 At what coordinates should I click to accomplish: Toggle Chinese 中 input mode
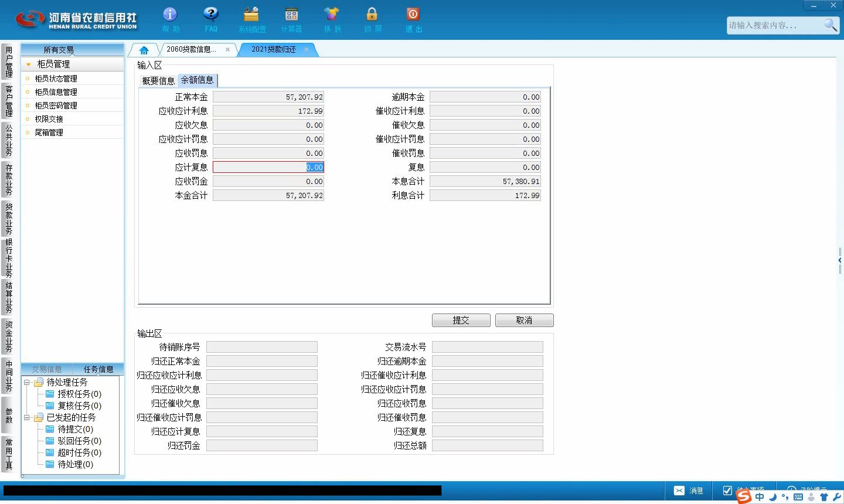(760, 497)
